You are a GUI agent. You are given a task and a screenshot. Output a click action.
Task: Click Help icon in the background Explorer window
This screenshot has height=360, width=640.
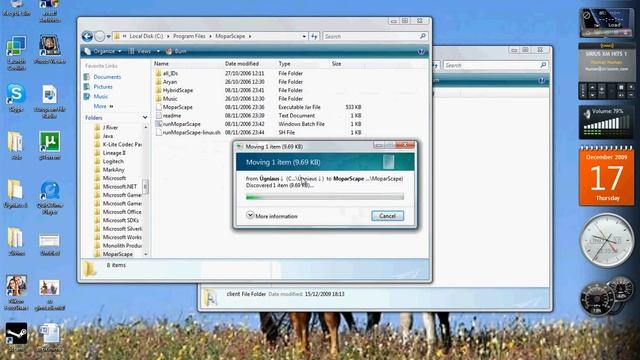click(x=541, y=80)
